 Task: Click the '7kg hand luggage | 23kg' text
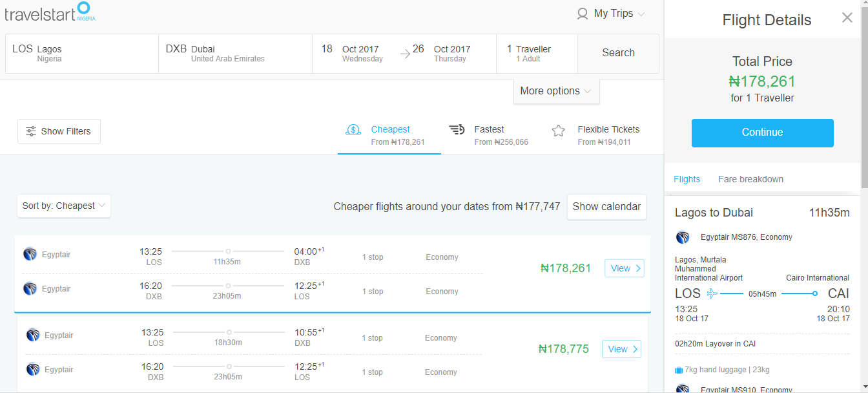click(x=727, y=370)
